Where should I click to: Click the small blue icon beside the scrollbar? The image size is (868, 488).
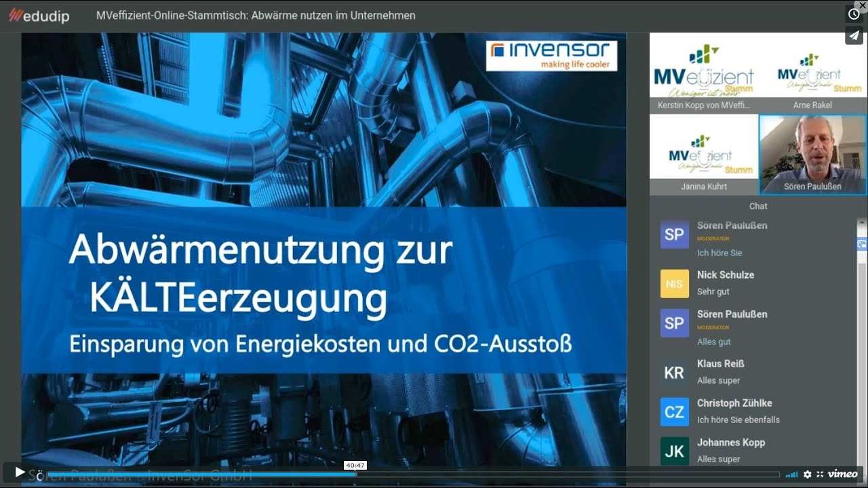pos(862,245)
